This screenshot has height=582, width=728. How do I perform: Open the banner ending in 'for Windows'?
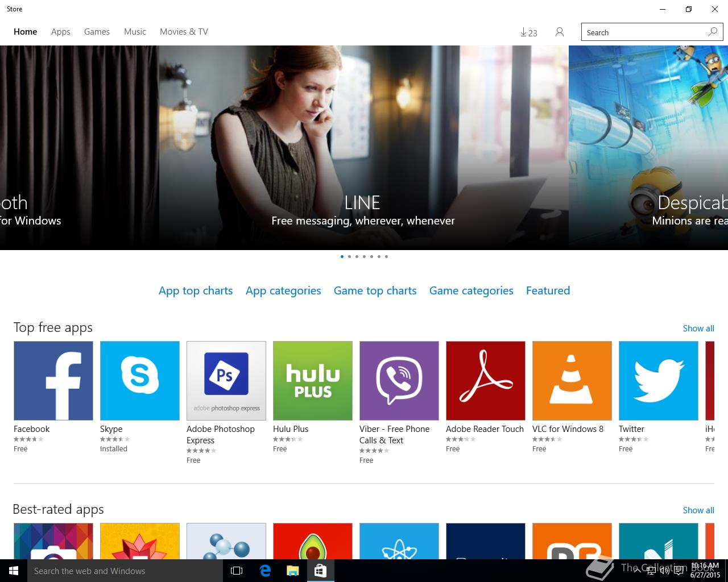point(79,148)
